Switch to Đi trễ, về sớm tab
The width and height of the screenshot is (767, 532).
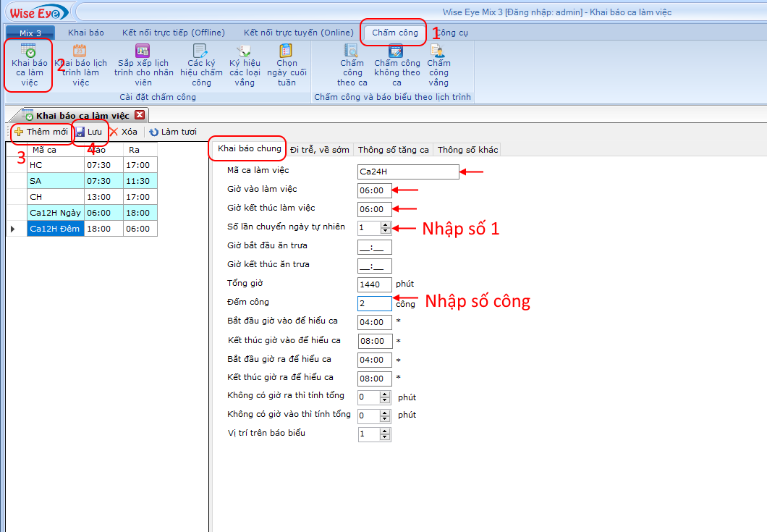(x=319, y=150)
